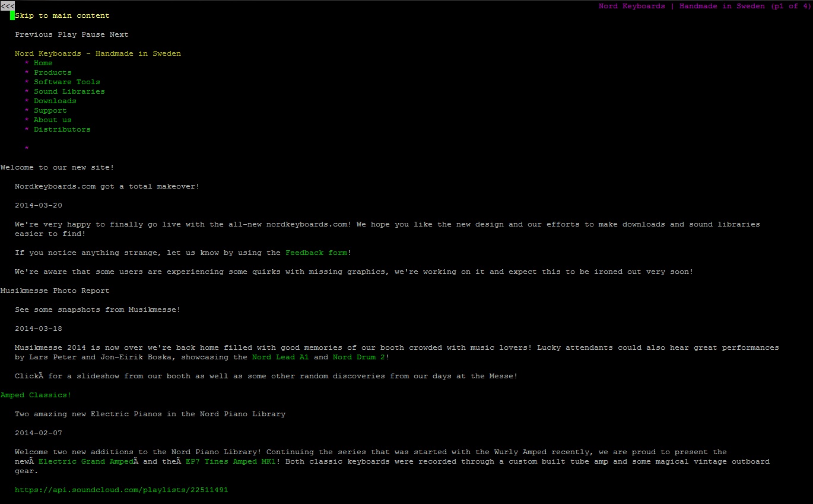Click the 'Nordkeyboards.com got a total makeover!' text
Screen dimensions: 813x504
107,186
